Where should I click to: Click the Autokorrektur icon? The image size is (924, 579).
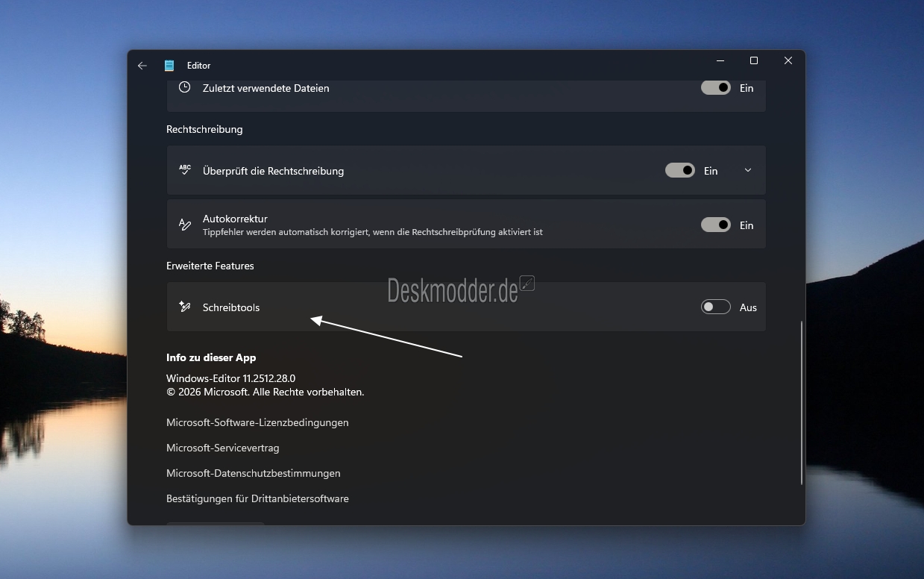tap(185, 225)
